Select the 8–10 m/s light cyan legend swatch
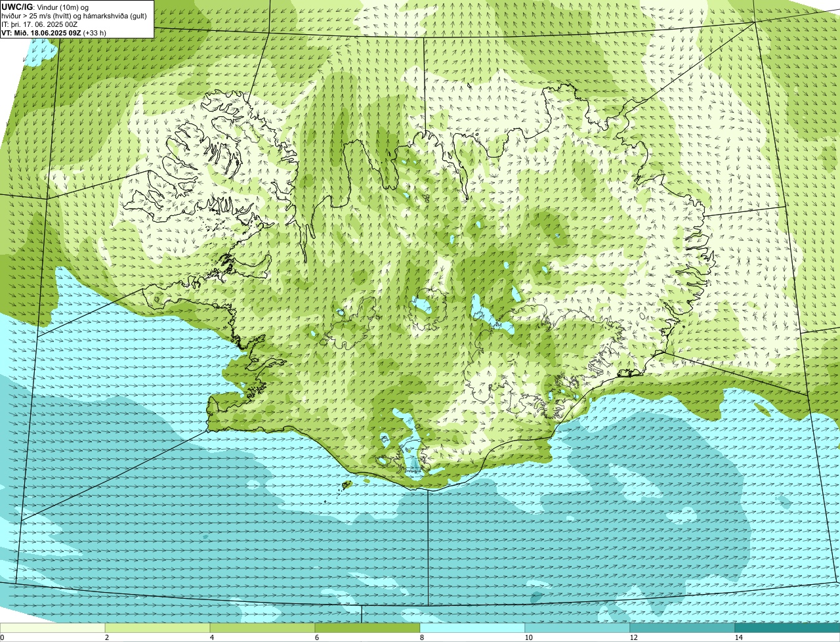840x642 pixels. pos(472,628)
